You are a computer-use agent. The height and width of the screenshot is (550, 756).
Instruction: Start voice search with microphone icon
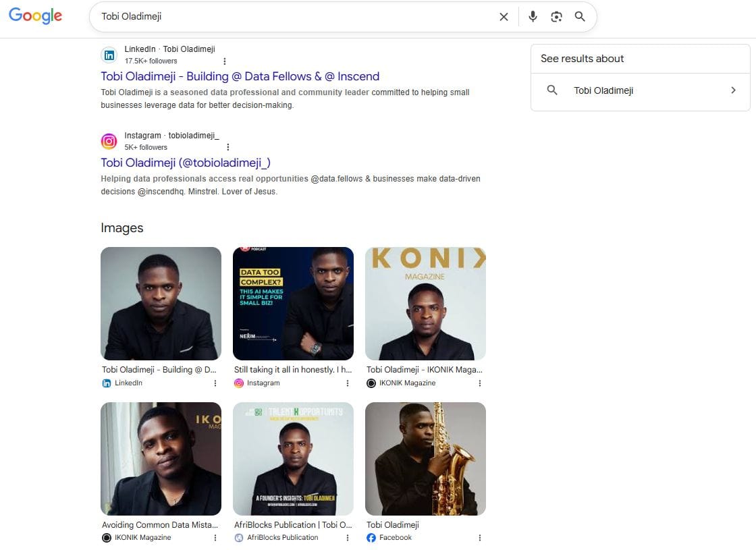click(x=533, y=17)
